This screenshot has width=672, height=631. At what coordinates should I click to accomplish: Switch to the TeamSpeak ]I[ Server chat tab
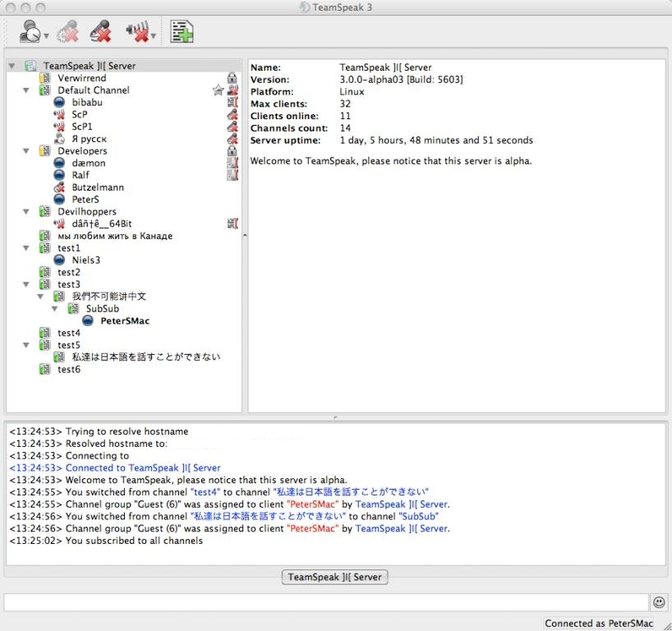click(x=334, y=577)
